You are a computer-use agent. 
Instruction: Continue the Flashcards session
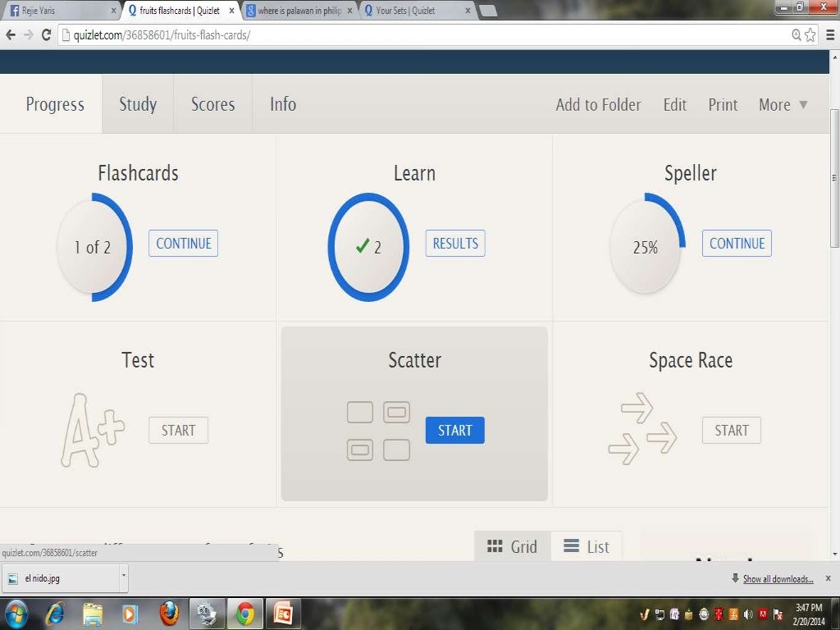point(183,243)
